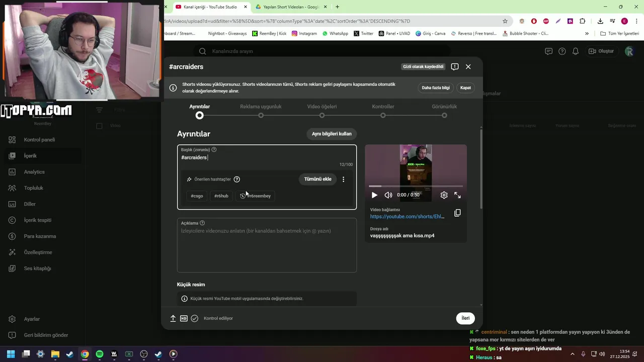This screenshot has height=362, width=644.
Task: Click the HD processing status icon
Action: point(184,318)
